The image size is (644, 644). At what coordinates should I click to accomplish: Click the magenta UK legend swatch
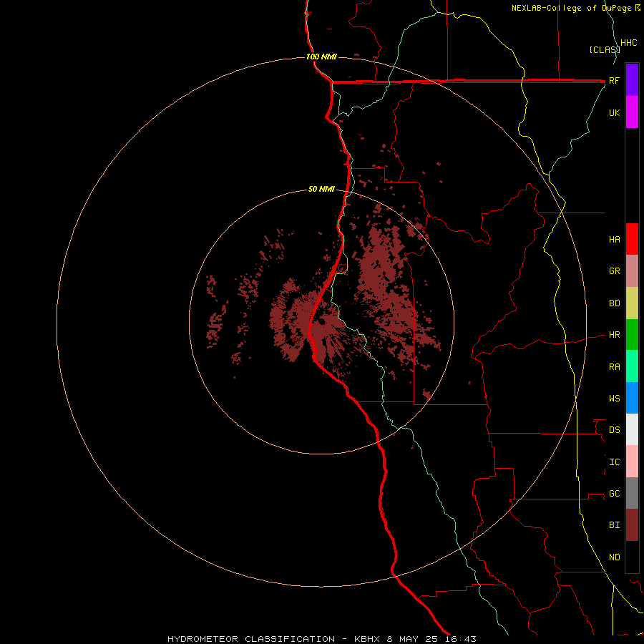click(x=632, y=112)
